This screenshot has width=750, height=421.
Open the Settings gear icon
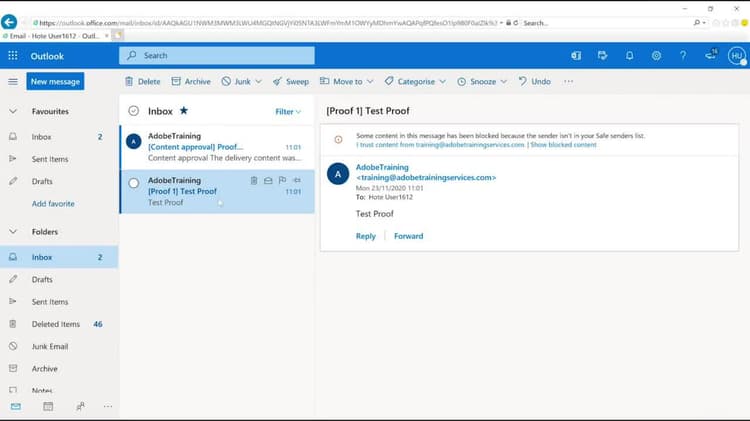[x=656, y=56]
